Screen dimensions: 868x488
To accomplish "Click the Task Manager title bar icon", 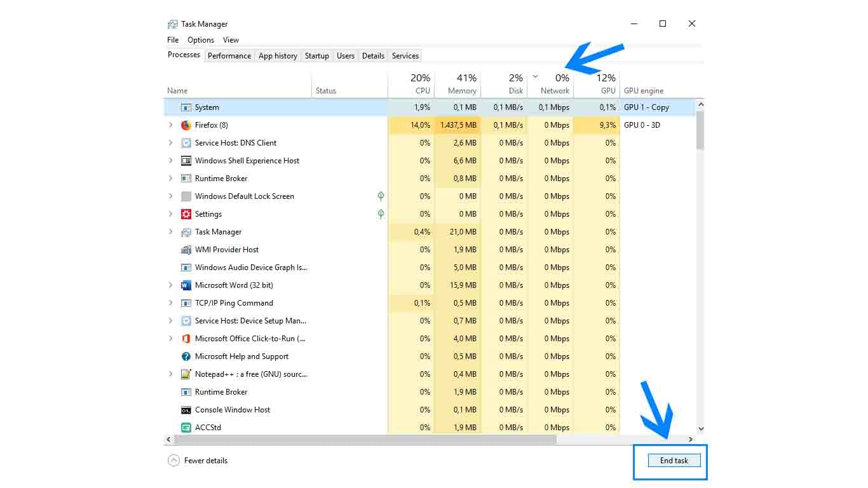I will point(173,24).
